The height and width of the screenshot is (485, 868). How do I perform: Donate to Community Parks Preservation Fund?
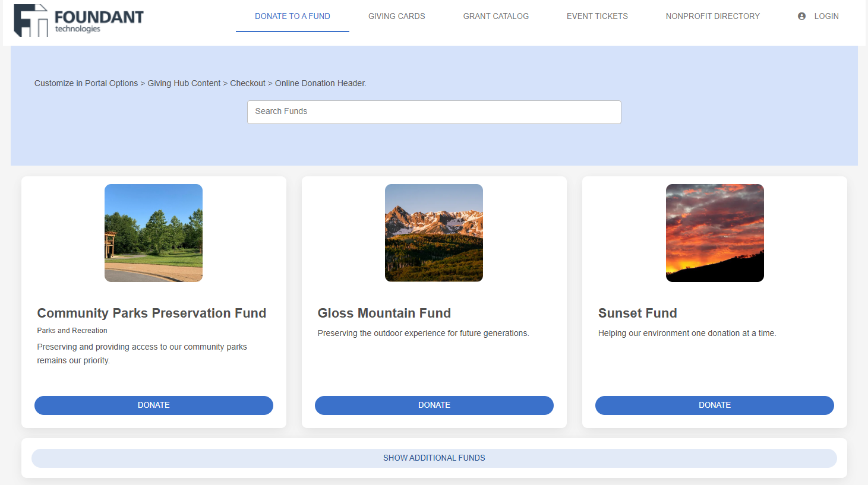coord(154,405)
